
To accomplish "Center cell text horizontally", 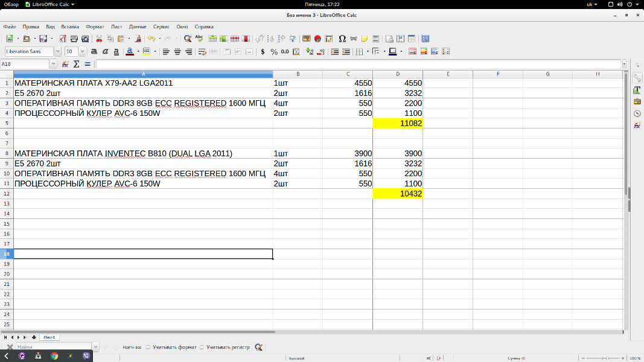I will [177, 51].
